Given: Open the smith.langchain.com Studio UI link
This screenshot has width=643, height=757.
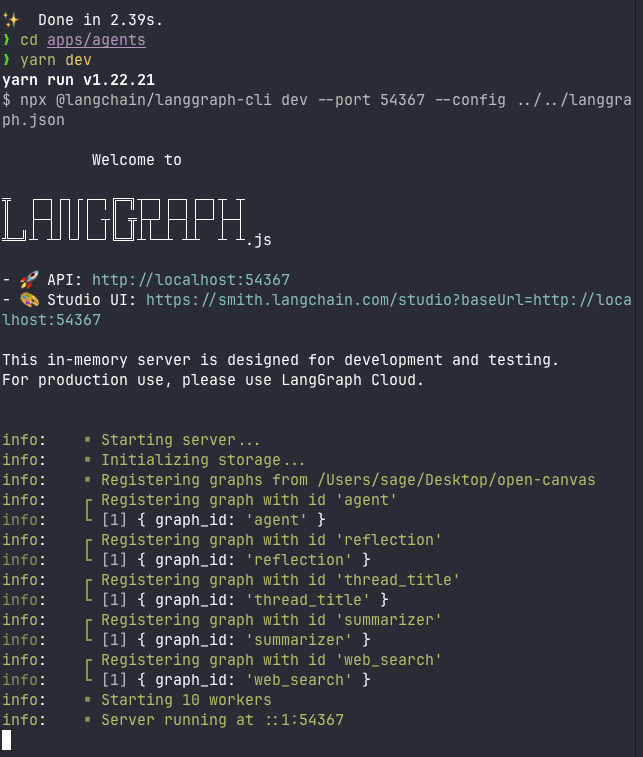Looking at the screenshot, I should pyautogui.click(x=389, y=300).
